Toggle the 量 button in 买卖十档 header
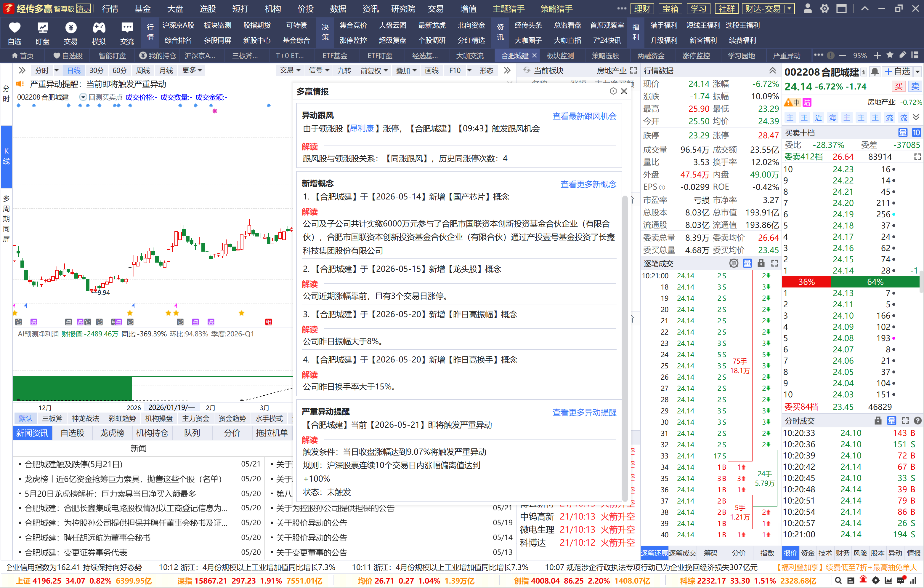This screenshot has width=924, height=588. click(902, 133)
